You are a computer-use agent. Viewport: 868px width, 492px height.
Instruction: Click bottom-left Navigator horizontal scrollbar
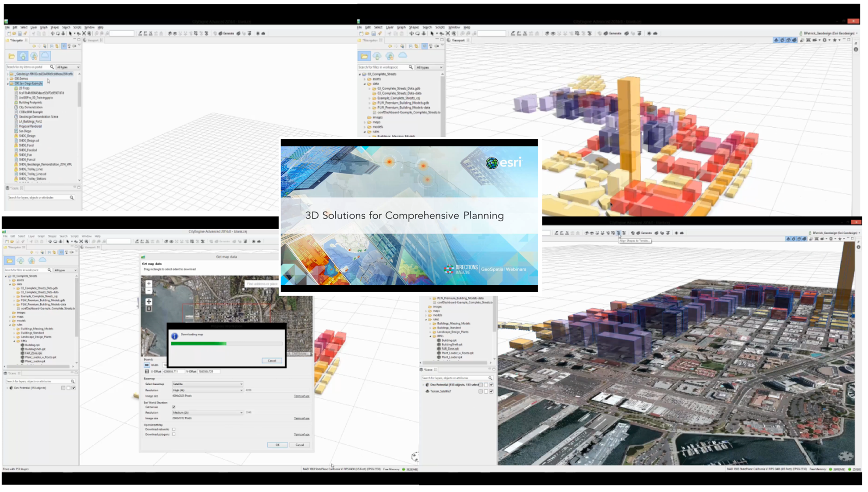coord(37,366)
